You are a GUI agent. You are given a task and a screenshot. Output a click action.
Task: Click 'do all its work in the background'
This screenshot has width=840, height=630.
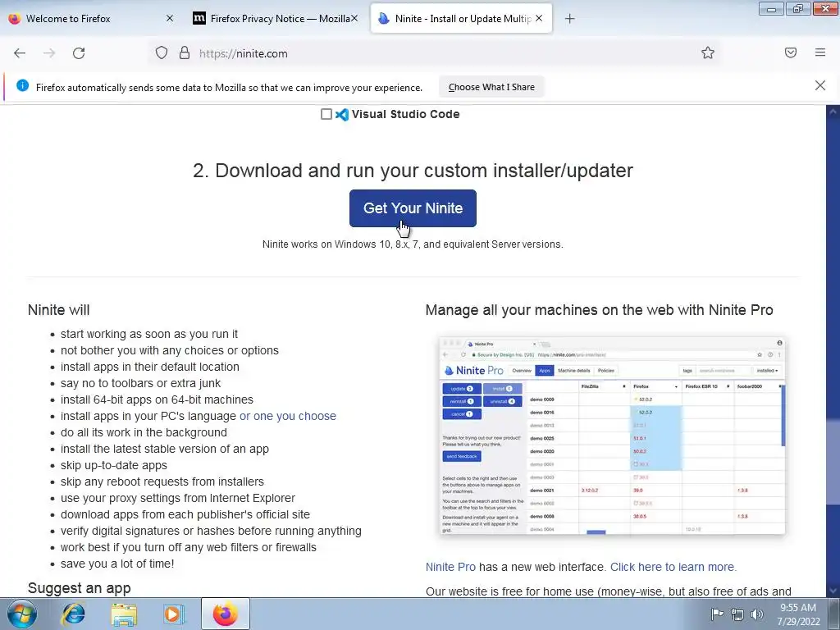[144, 433]
